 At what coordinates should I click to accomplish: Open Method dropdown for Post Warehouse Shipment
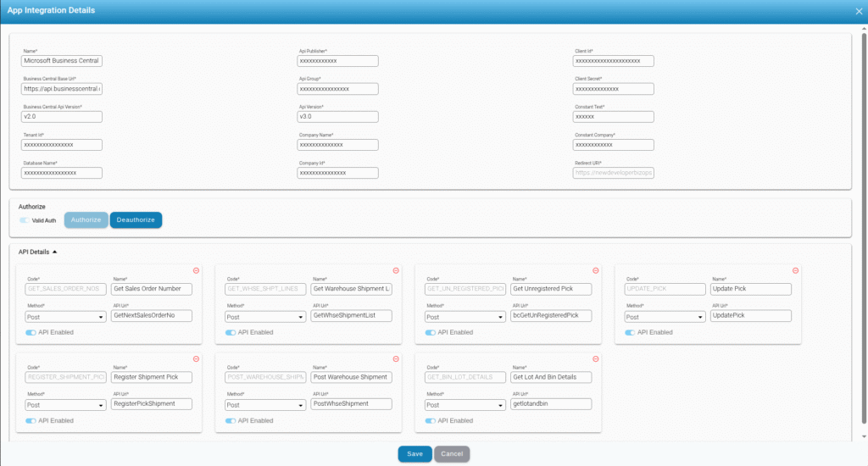pyautogui.click(x=265, y=405)
